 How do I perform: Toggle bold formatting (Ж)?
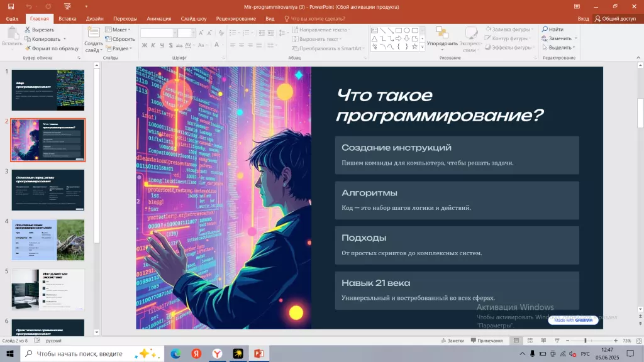144,45
